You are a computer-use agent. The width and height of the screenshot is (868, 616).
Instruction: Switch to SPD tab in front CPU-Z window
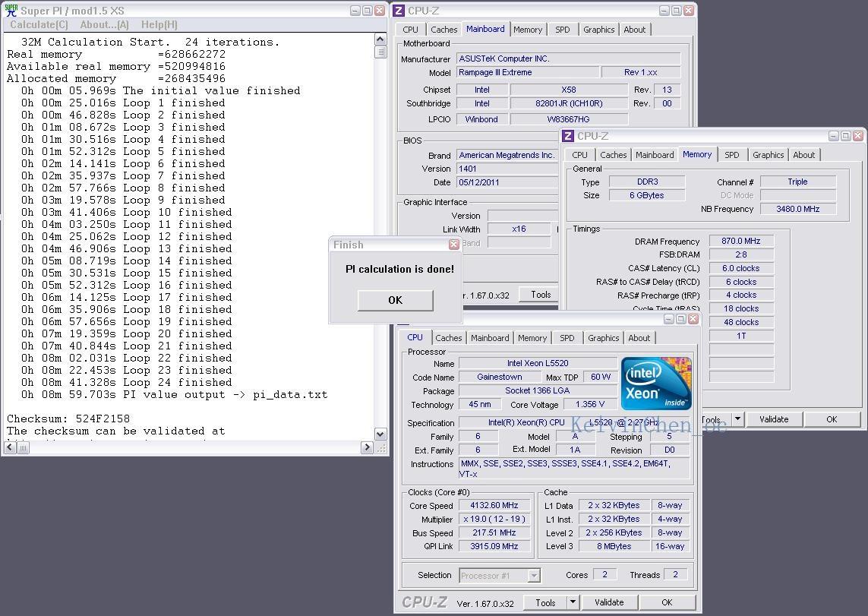pyautogui.click(x=567, y=337)
